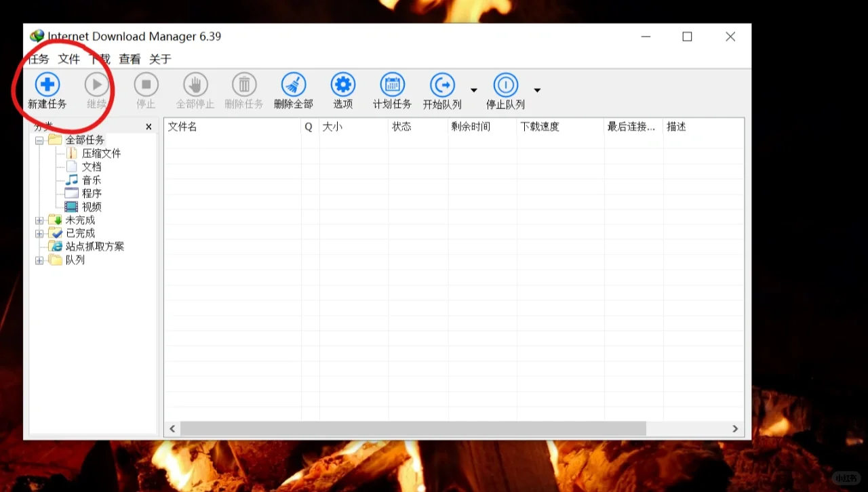Open the 任务 menu
Image resolution: width=868 pixels, height=492 pixels.
(x=39, y=59)
